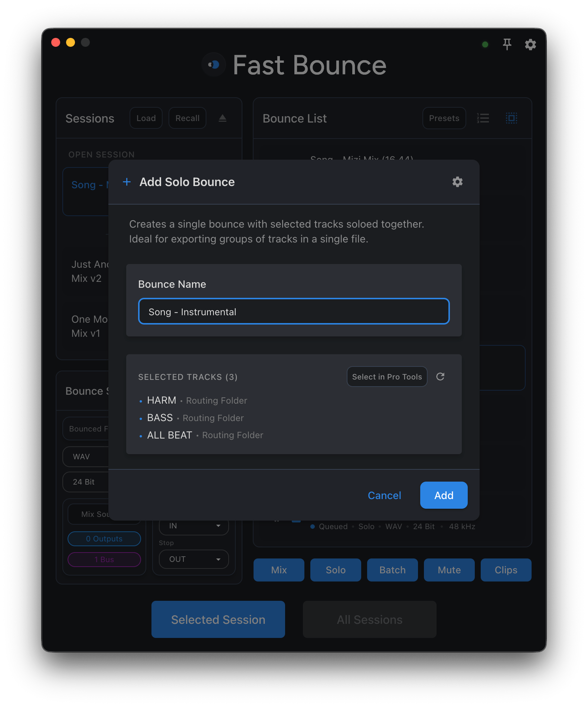Open the main app settings gear
The image size is (588, 707).
coord(530,45)
